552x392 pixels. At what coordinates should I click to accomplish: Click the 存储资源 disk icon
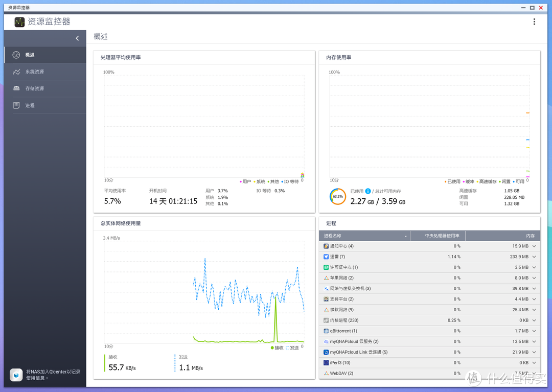pos(16,88)
